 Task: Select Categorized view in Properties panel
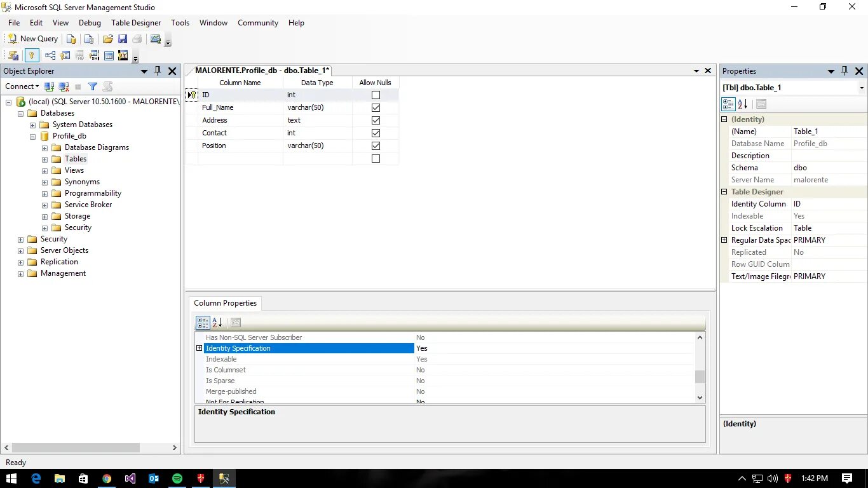[x=729, y=104]
